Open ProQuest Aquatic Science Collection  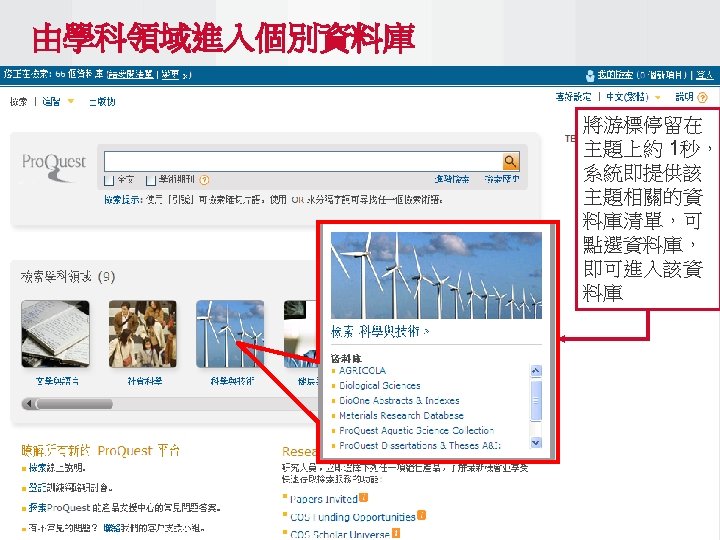pyautogui.click(x=416, y=431)
